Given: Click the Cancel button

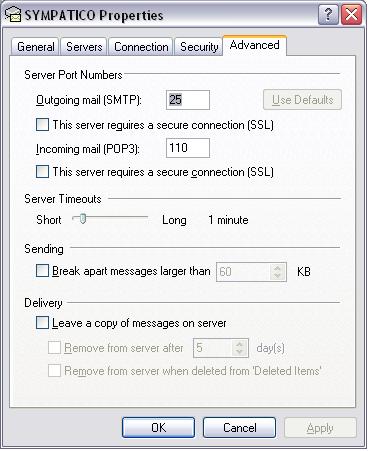Looking at the screenshot, I should click(x=239, y=428).
